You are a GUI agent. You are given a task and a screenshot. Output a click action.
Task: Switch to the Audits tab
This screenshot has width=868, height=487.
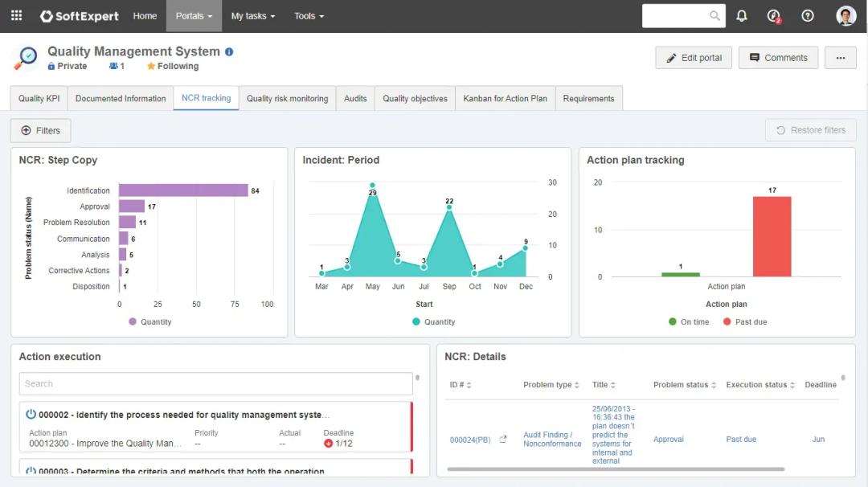355,99
